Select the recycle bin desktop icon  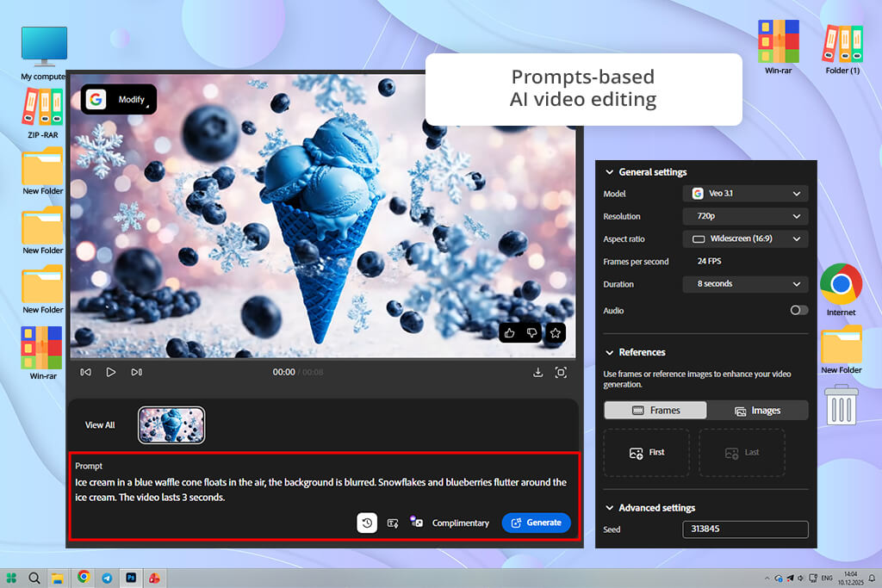pos(842,404)
